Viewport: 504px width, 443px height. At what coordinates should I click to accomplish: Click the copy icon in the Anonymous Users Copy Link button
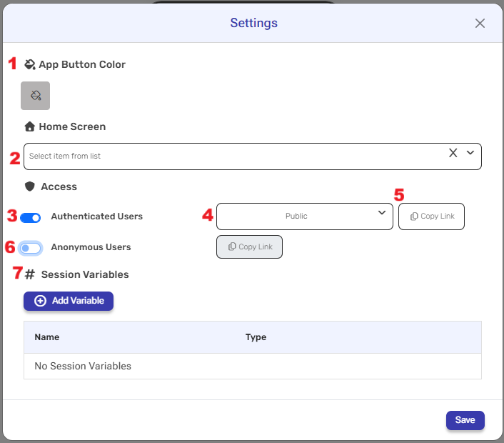pyautogui.click(x=232, y=247)
